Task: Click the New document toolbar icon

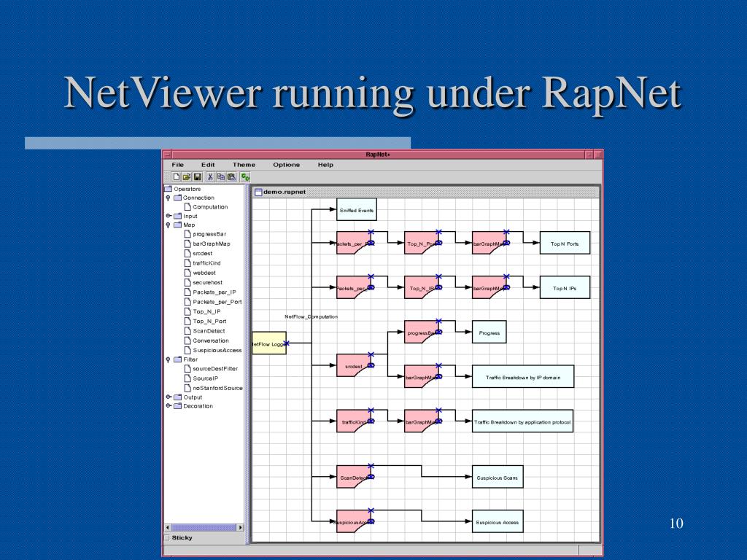Action: pyautogui.click(x=177, y=176)
